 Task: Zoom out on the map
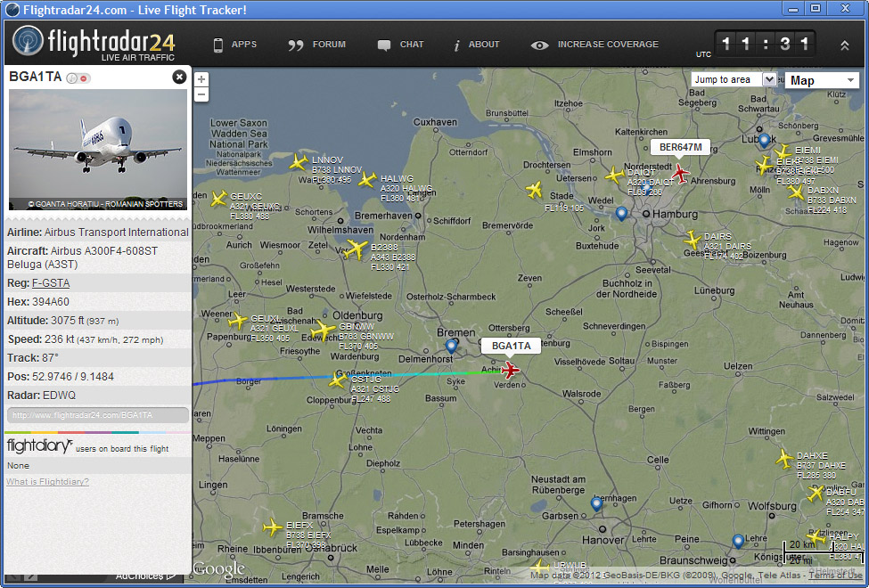[201, 94]
